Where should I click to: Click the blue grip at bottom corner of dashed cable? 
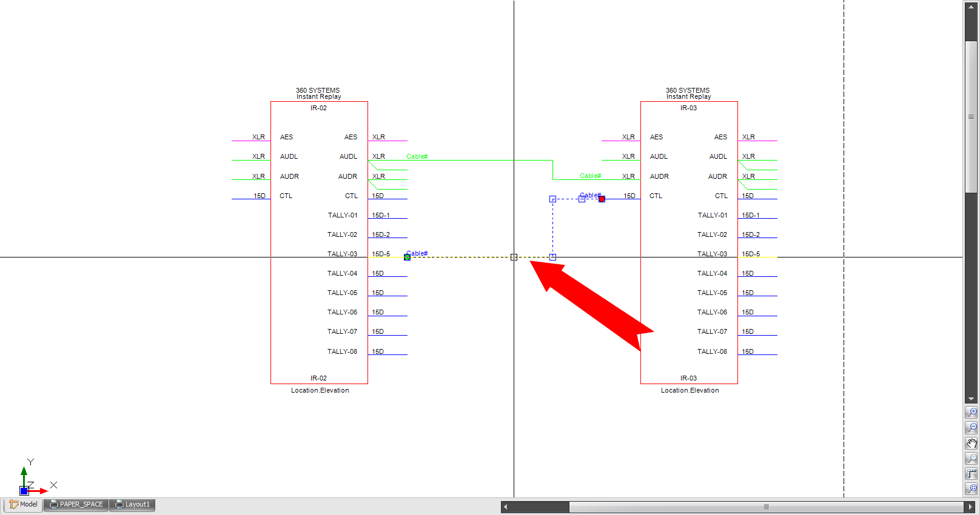[x=552, y=257]
